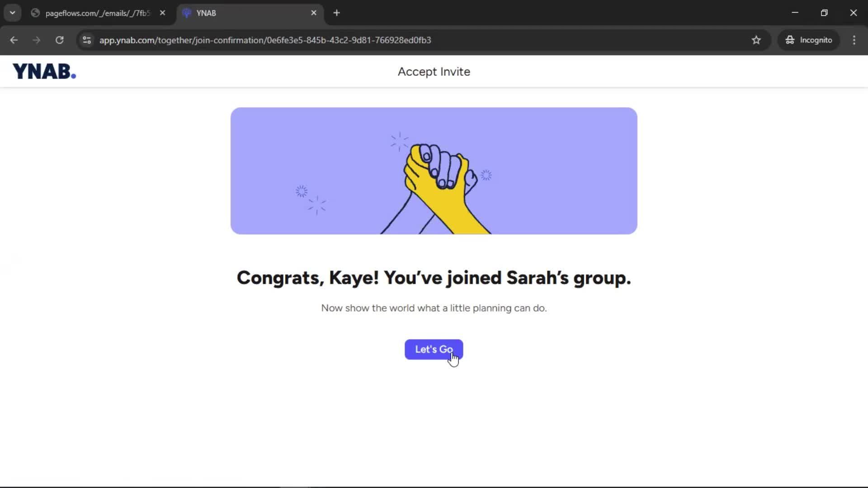Click the YNAB logo

pos(44,71)
